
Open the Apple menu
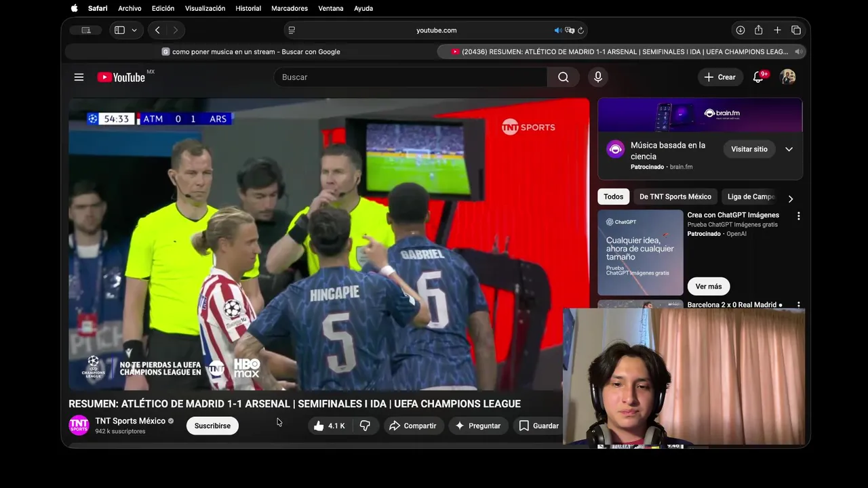point(74,8)
